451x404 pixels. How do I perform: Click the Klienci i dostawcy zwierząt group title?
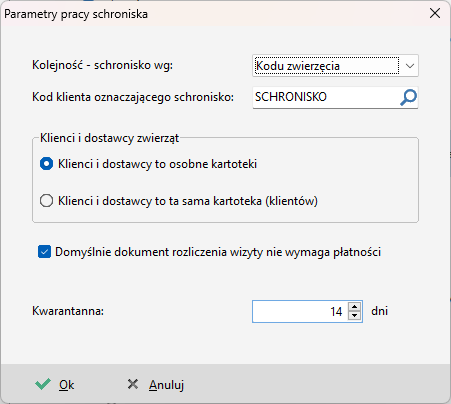pyautogui.click(x=109, y=138)
